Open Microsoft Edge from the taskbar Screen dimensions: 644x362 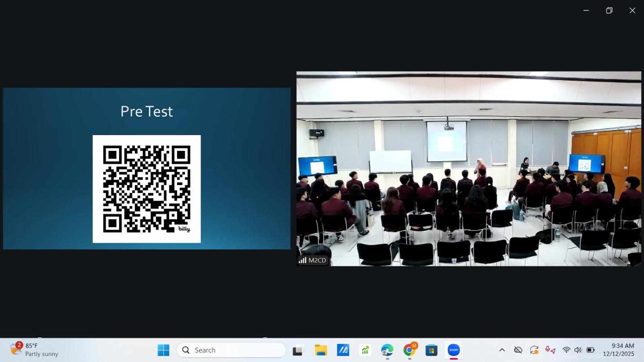(x=387, y=350)
